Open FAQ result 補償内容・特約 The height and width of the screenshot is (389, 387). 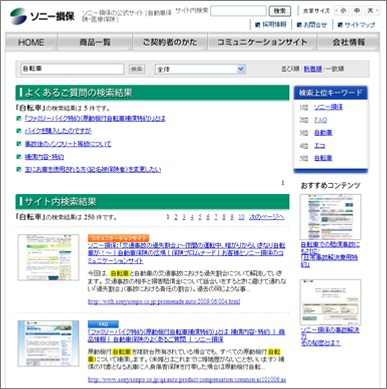pos(44,157)
